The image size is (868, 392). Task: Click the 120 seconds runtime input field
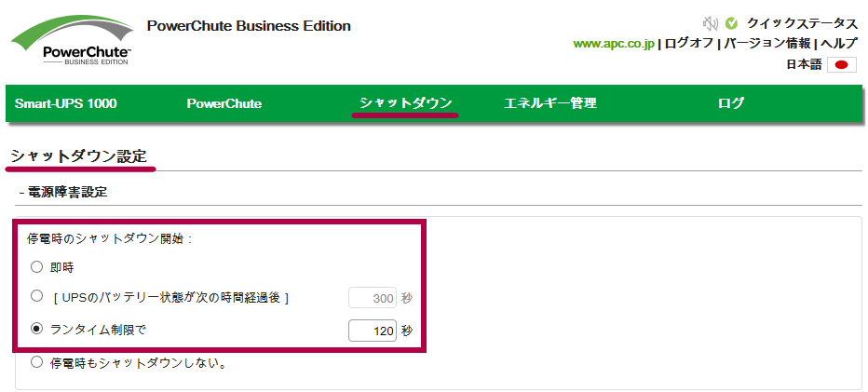(372, 331)
